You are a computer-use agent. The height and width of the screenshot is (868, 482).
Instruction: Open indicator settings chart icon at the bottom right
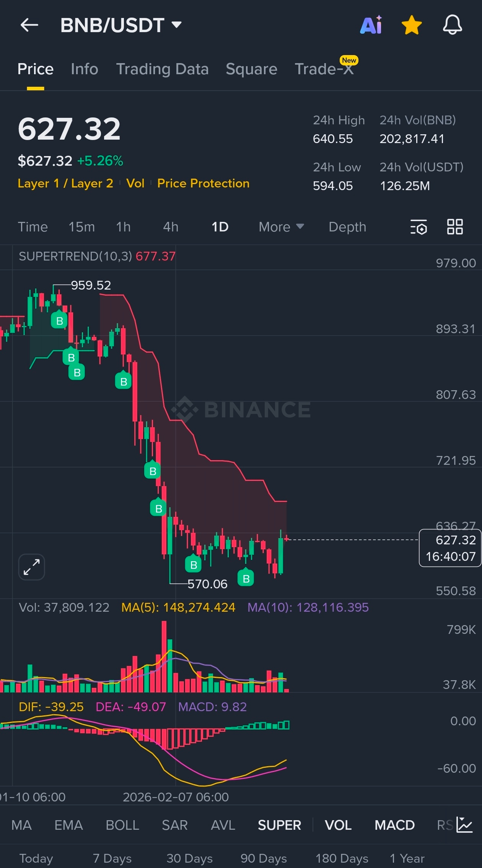(465, 825)
